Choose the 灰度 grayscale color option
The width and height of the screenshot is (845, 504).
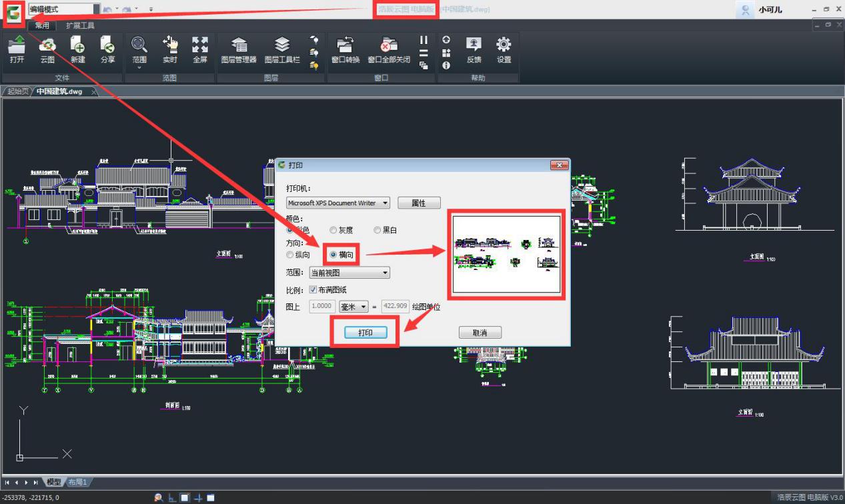point(333,230)
